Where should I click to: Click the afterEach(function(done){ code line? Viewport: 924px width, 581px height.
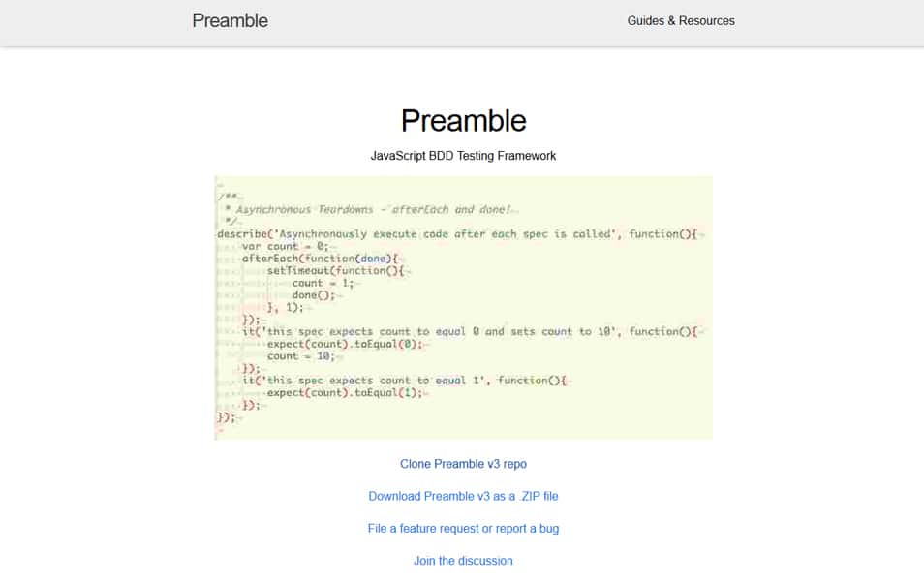(x=320, y=259)
